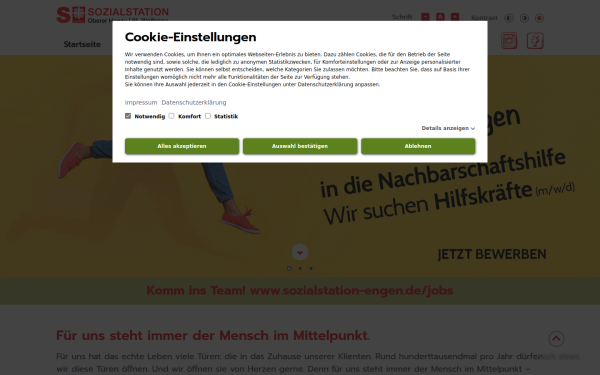Click the Cookie-Einstellungen heading
The width and height of the screenshot is (600, 375).
click(x=191, y=37)
